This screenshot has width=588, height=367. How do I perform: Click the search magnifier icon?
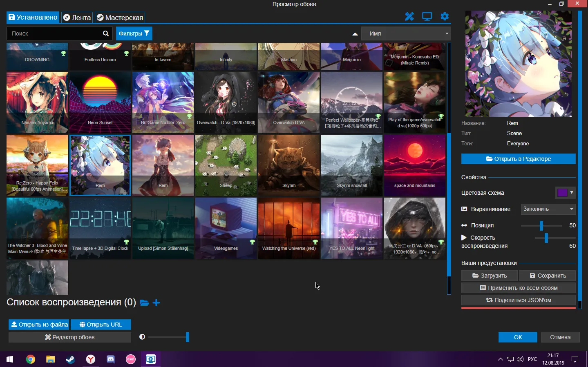pyautogui.click(x=106, y=33)
